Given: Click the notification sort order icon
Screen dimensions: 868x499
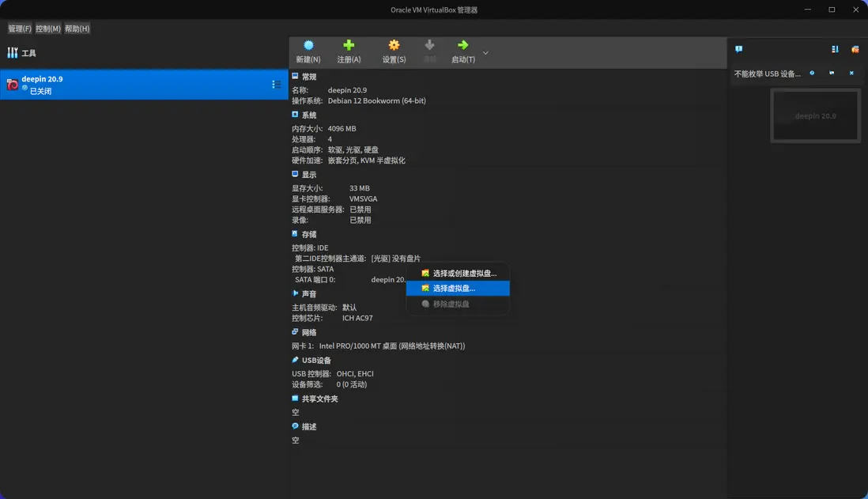Looking at the screenshot, I should click(x=835, y=49).
